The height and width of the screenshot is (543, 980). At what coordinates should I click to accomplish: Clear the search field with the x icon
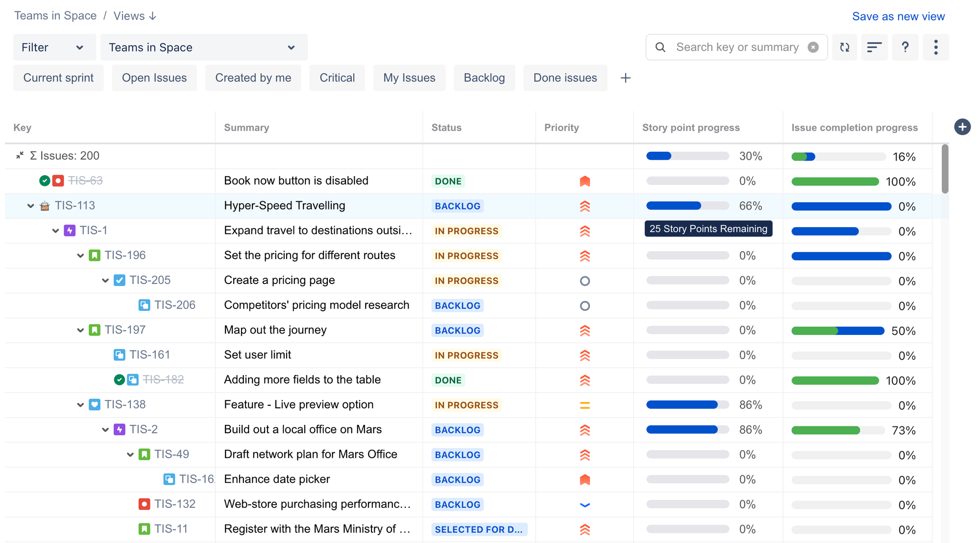coord(813,47)
